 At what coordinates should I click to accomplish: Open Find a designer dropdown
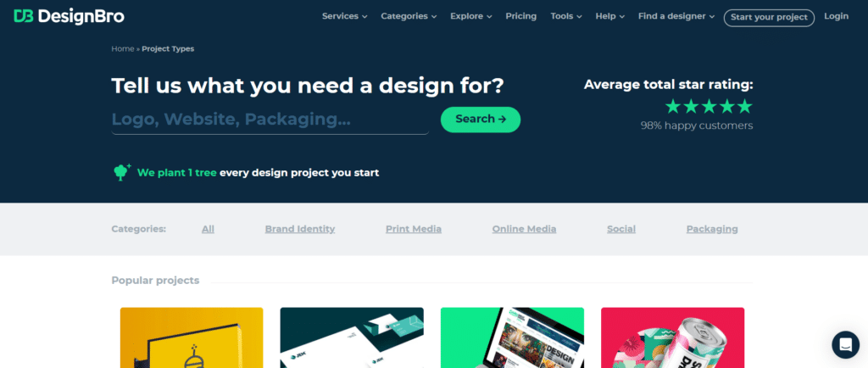(x=676, y=17)
